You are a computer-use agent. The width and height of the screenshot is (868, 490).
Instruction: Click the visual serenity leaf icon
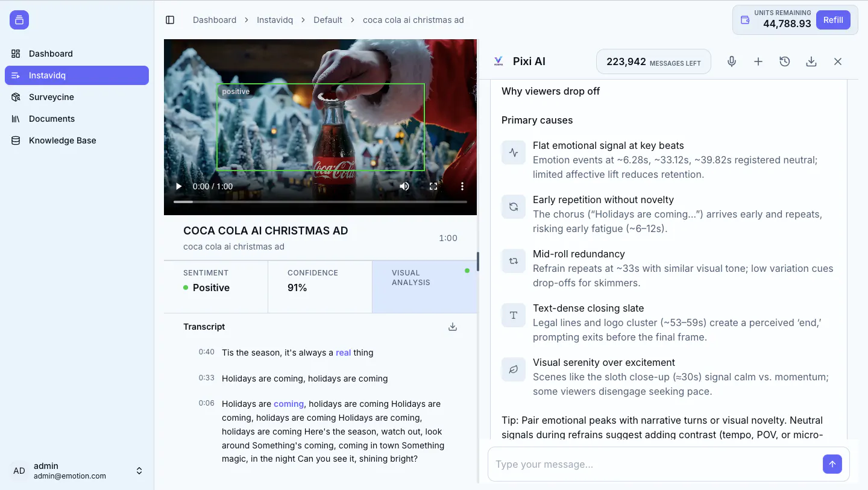(514, 369)
